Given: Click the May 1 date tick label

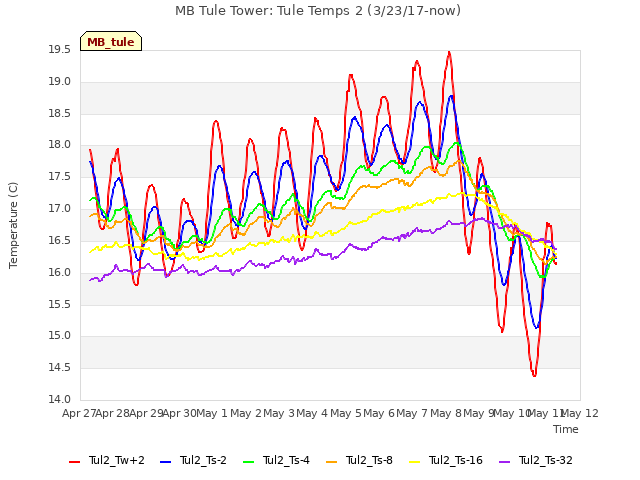Looking at the screenshot, I should pyautogui.click(x=212, y=413).
